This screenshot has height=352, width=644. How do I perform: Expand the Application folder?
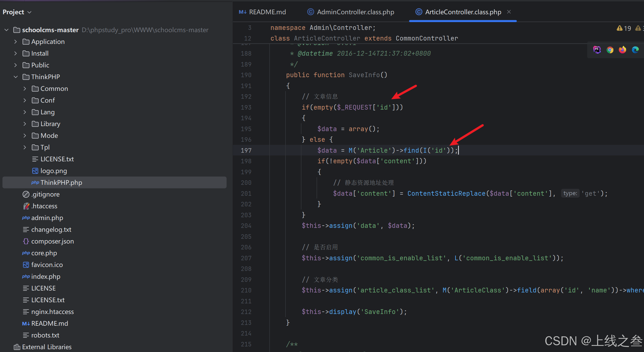[16, 42]
